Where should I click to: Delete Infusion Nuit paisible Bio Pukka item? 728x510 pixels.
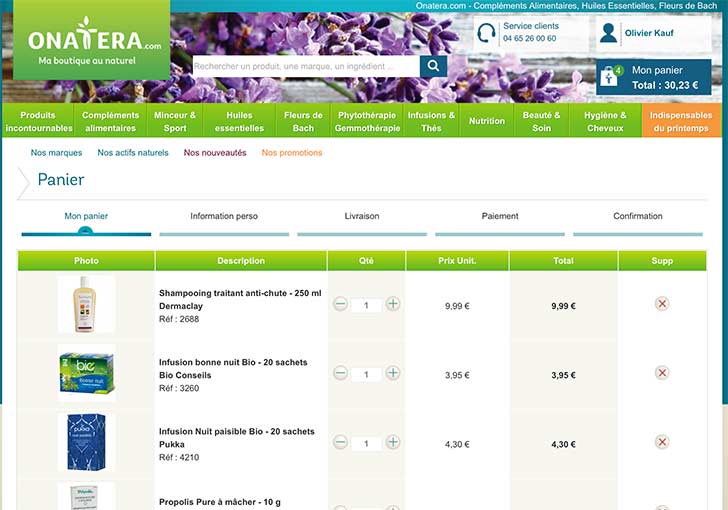[x=662, y=442]
